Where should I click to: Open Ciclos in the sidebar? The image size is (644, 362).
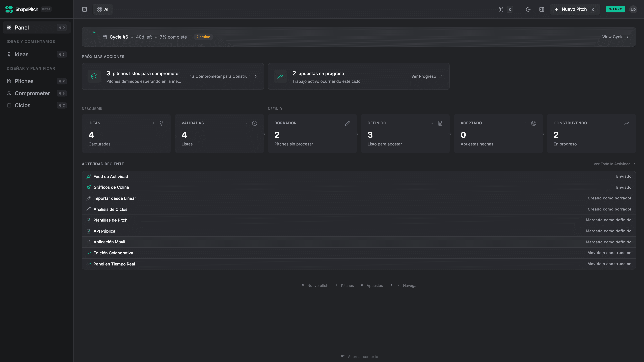(x=22, y=105)
